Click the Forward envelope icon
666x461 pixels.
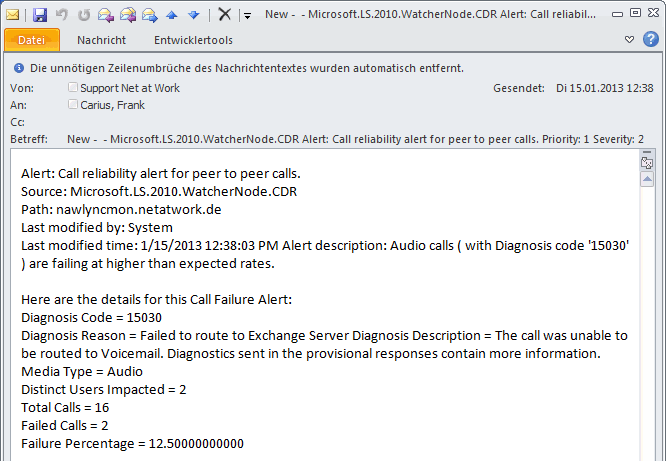coord(150,15)
